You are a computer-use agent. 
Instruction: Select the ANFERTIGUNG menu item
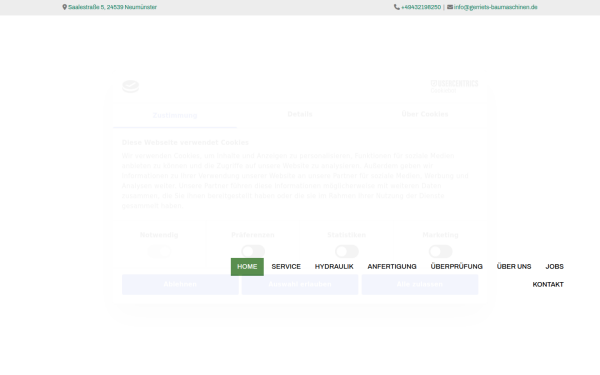(x=392, y=267)
